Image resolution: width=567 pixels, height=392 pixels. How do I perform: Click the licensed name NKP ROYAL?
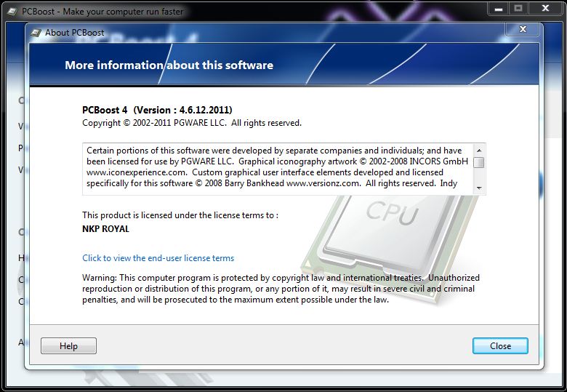(105, 229)
